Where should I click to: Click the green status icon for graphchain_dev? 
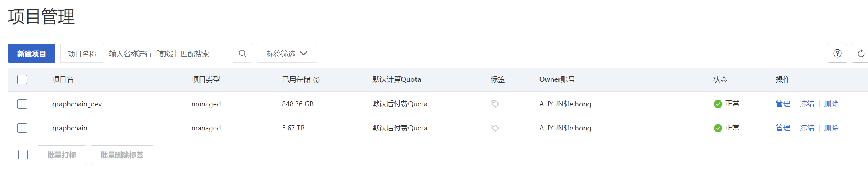pyautogui.click(x=717, y=104)
